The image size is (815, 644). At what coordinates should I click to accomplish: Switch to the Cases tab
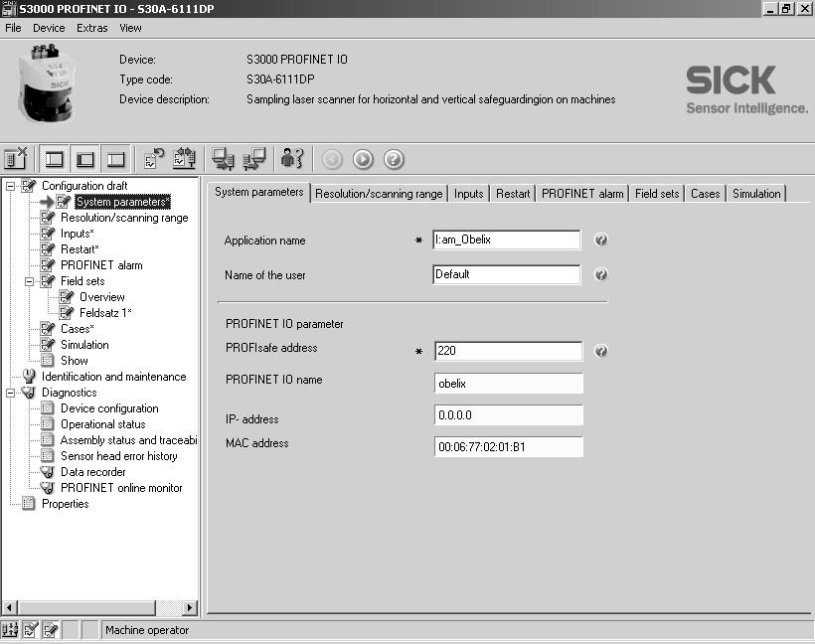click(706, 194)
